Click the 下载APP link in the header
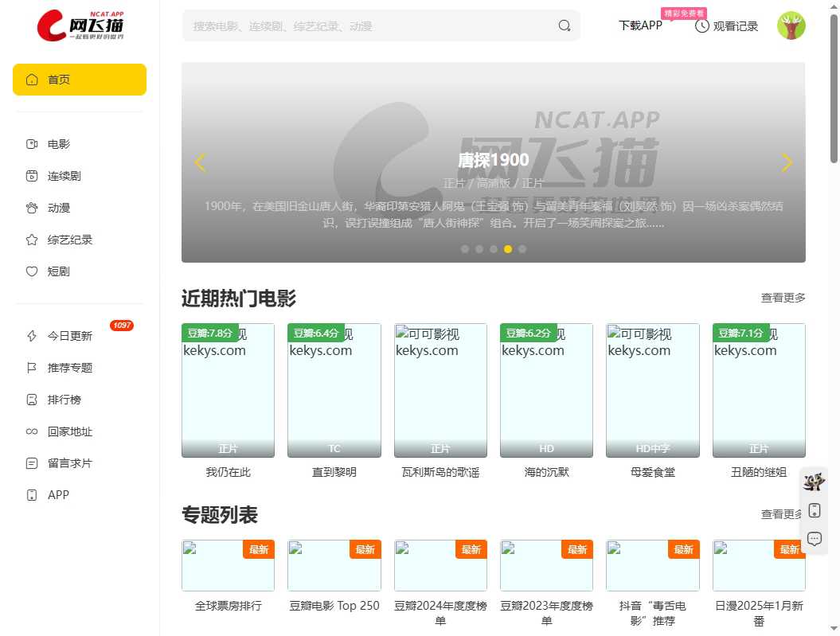 click(640, 25)
